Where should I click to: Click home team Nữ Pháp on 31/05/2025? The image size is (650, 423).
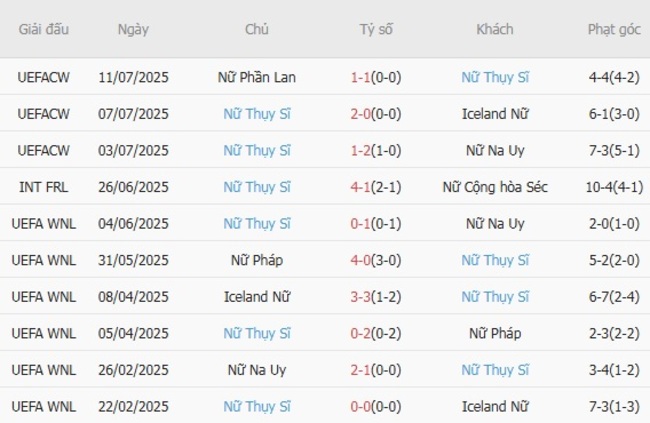257,260
